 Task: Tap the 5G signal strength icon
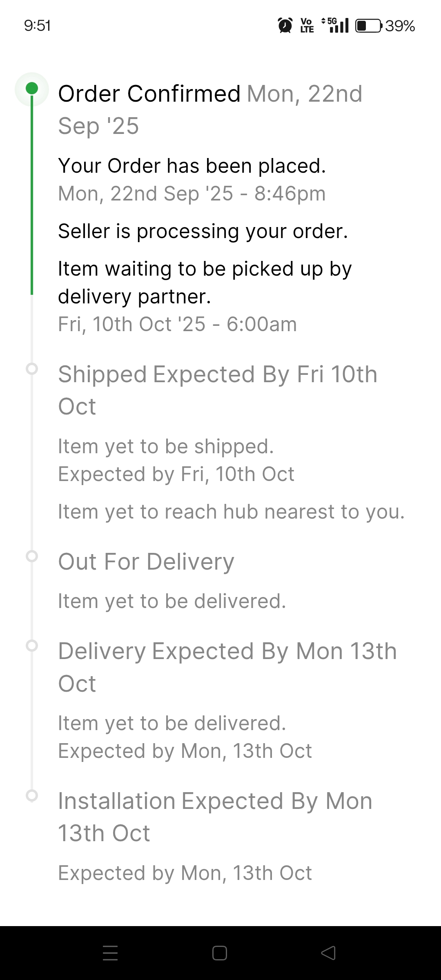[336, 25]
